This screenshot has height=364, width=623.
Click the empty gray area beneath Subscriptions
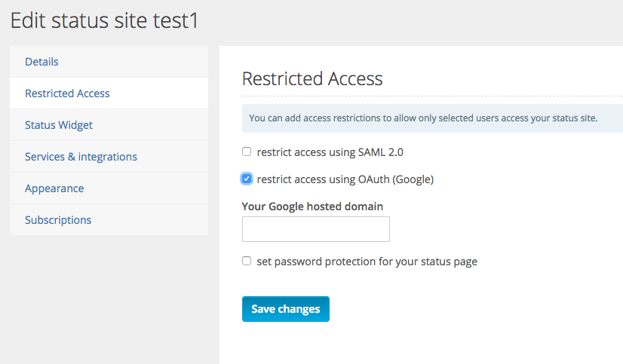109,298
